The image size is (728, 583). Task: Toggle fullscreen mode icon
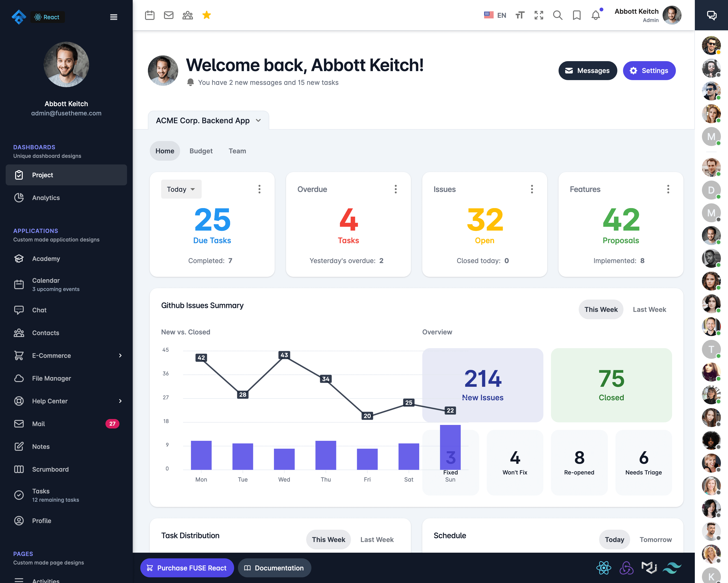click(539, 15)
